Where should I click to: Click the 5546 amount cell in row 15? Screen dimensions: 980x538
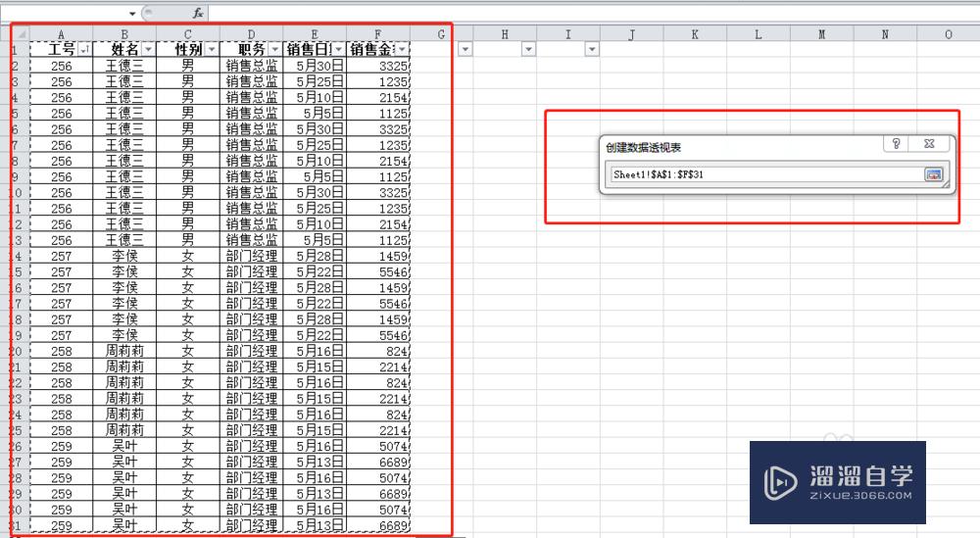(378, 271)
